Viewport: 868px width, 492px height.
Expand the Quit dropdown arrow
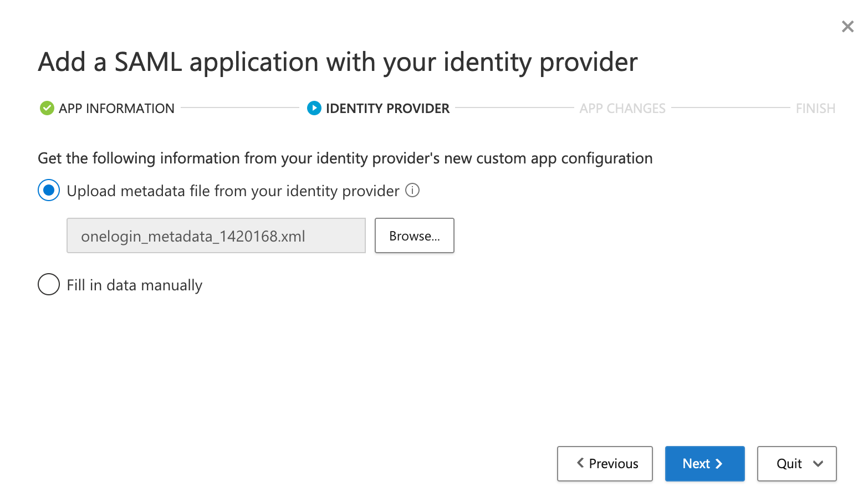pyautogui.click(x=818, y=464)
